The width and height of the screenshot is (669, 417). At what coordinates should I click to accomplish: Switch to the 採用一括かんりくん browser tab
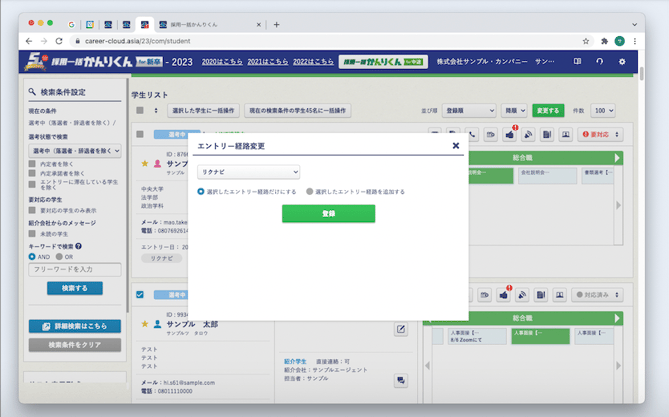[209, 25]
